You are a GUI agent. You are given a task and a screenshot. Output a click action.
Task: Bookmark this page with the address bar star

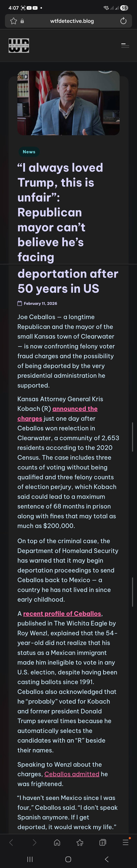pos(13,21)
